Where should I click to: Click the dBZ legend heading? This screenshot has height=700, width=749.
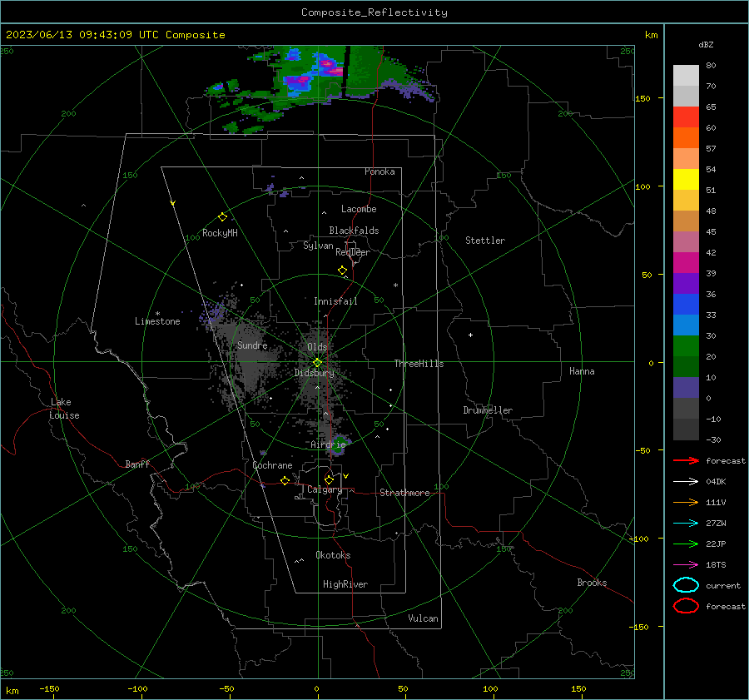(706, 44)
